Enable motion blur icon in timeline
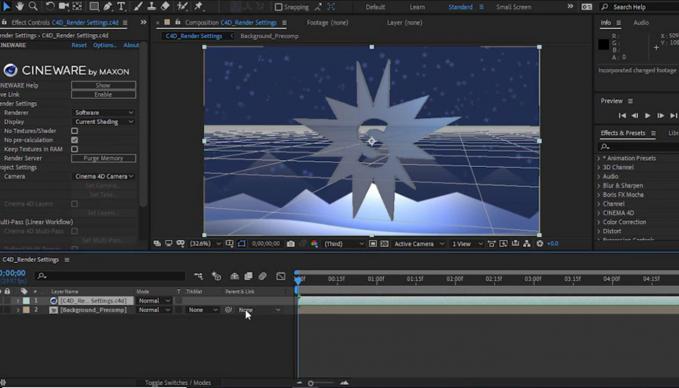This screenshot has width=679, height=388. point(262,276)
